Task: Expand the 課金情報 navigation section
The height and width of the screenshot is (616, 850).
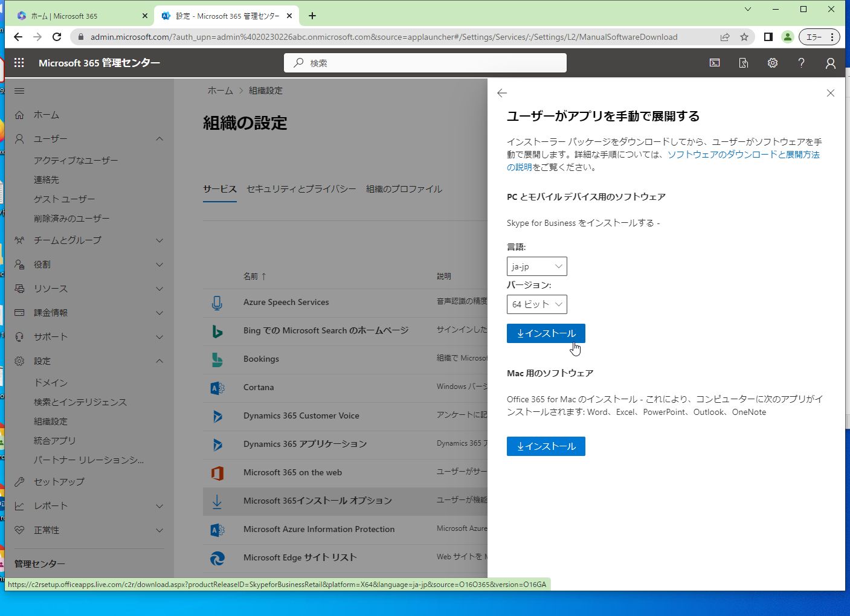Action: coord(159,313)
